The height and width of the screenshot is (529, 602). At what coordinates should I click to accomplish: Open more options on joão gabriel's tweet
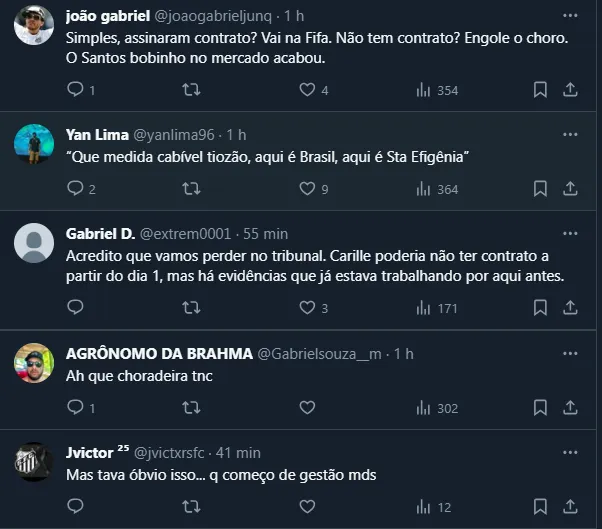(570, 17)
